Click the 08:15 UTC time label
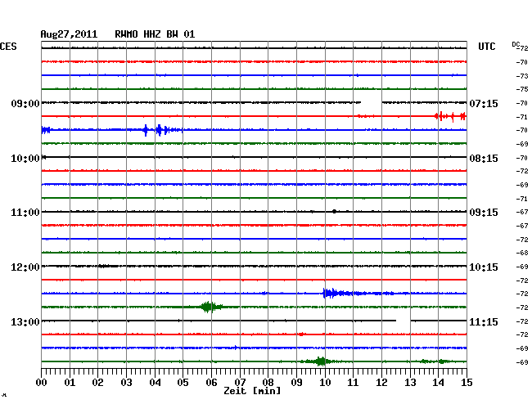Screen dimensions: 532x404 484,159
